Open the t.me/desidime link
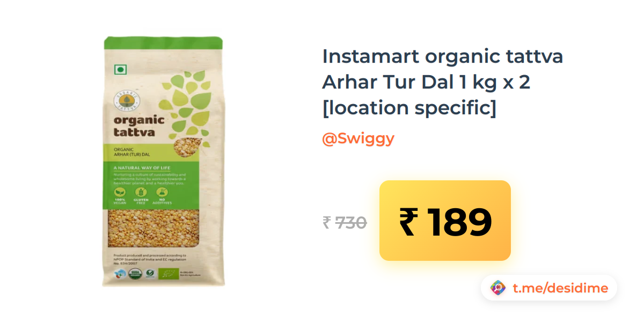The image size is (644, 322). pyautogui.click(x=560, y=288)
